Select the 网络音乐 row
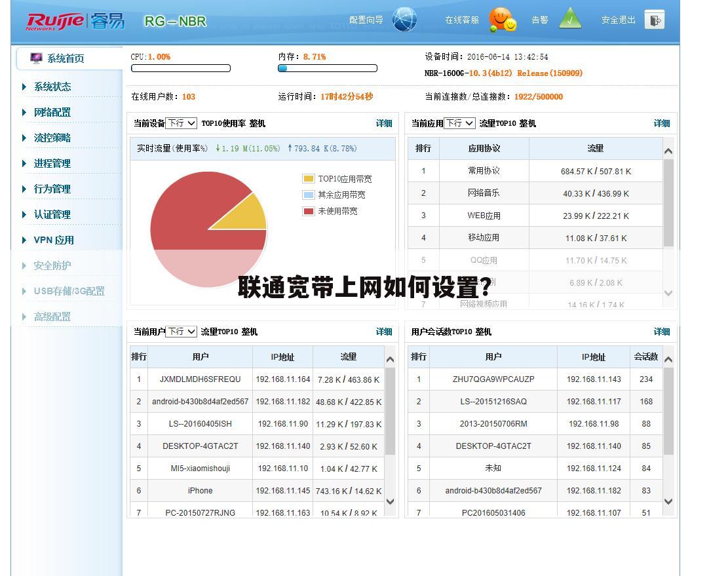 (535, 193)
